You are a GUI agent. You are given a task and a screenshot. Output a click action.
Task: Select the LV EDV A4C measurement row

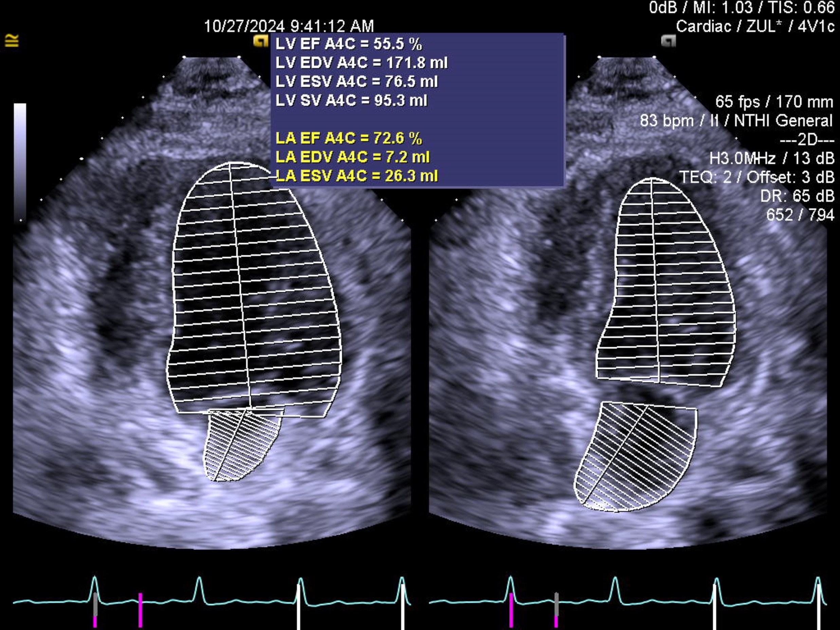coord(361,63)
